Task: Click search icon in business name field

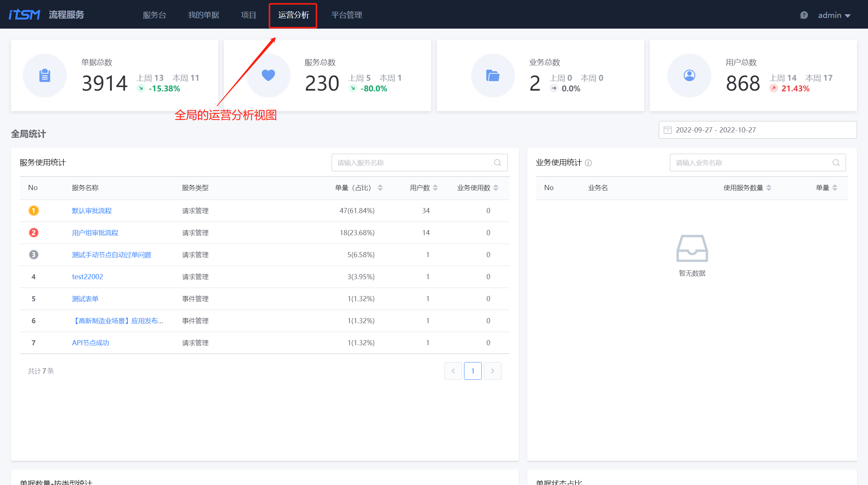Action: coord(836,163)
